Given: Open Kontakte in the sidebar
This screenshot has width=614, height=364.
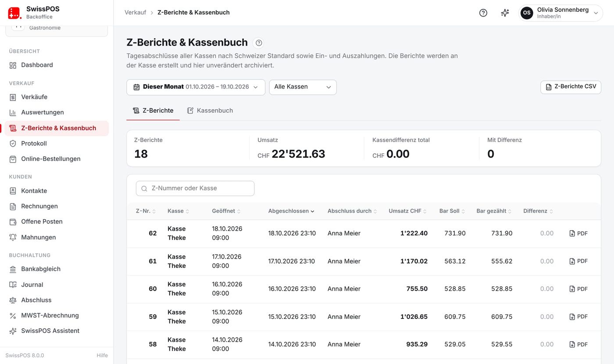Looking at the screenshot, I should 57,191.
